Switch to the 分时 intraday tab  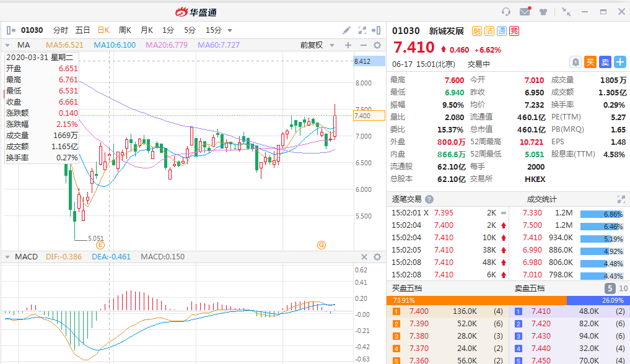coord(61,30)
